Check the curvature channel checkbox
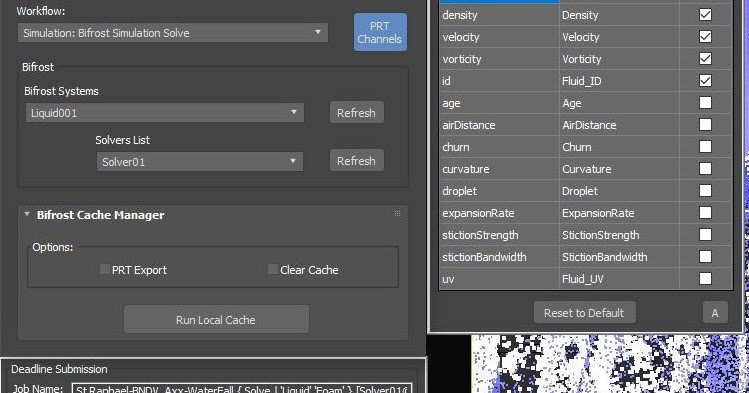The image size is (749, 393). click(x=705, y=169)
